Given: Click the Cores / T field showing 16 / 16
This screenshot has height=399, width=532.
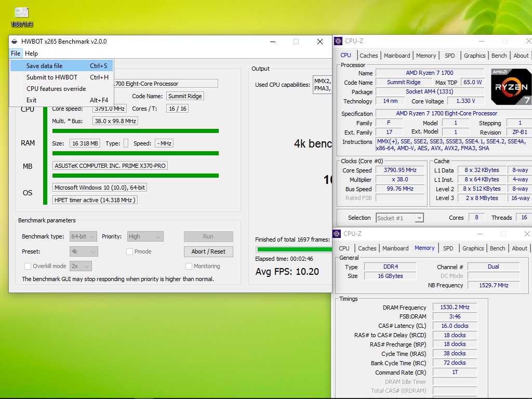Looking at the screenshot, I should (x=178, y=109).
